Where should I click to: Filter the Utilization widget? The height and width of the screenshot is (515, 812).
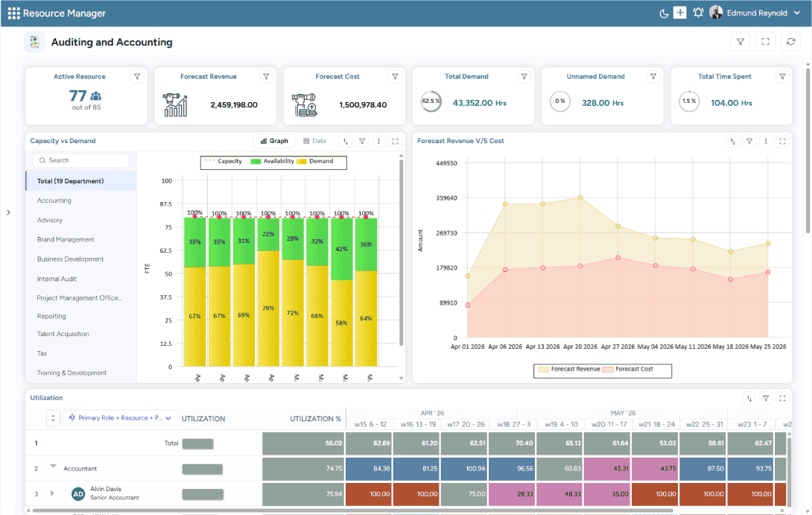[766, 399]
